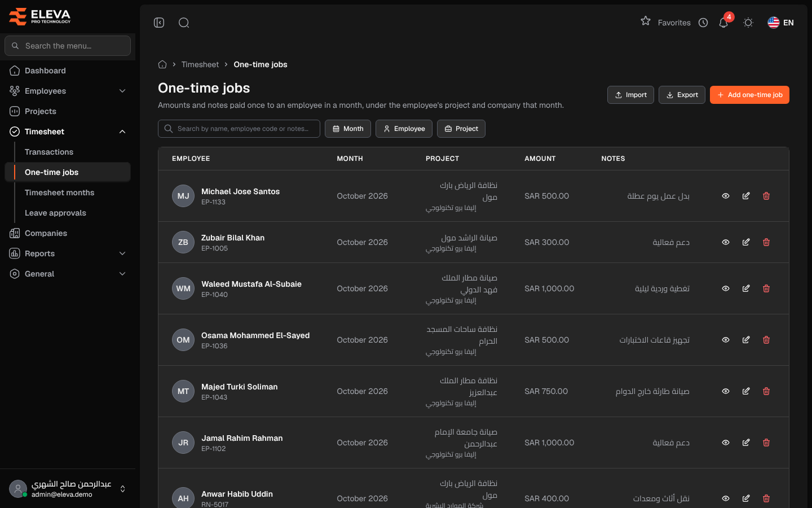Open the Dashboard menu item
Screen dimensions: 812x508
point(68,71)
